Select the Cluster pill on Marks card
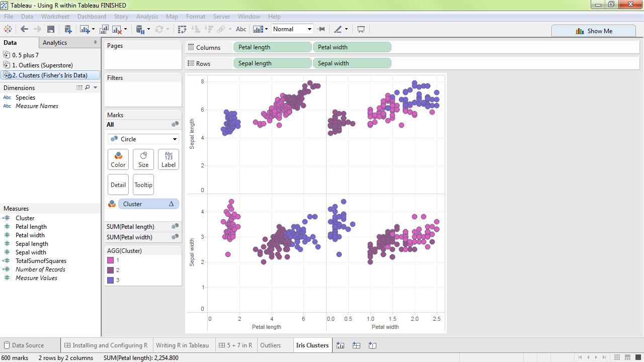The image size is (644, 362). pos(148,204)
